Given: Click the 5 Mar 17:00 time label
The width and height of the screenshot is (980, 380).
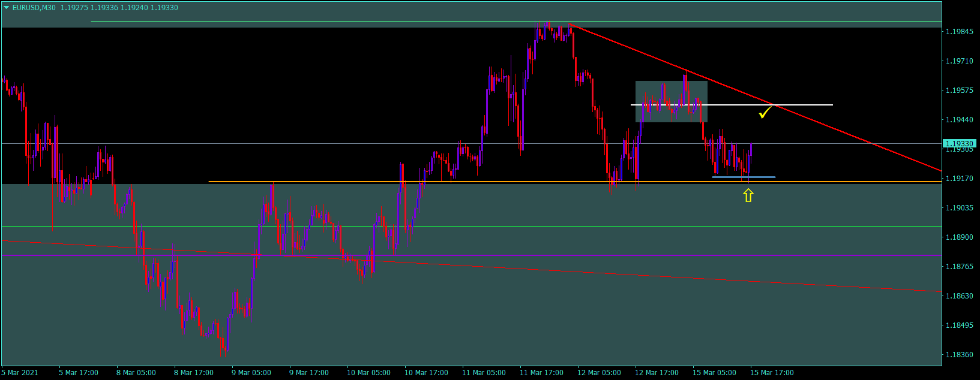Looking at the screenshot, I should (x=79, y=373).
